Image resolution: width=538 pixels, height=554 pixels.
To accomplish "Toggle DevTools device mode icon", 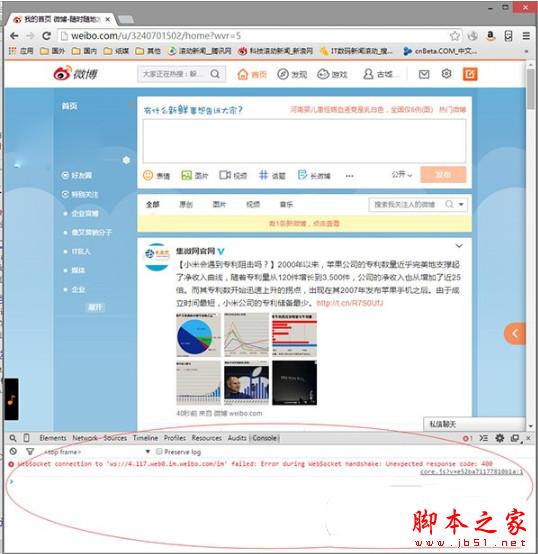I will (x=26, y=438).
